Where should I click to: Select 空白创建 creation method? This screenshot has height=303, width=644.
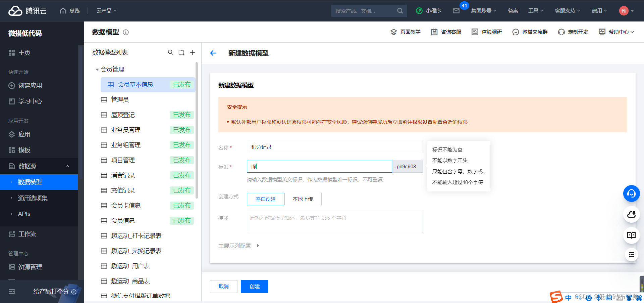pos(266,199)
